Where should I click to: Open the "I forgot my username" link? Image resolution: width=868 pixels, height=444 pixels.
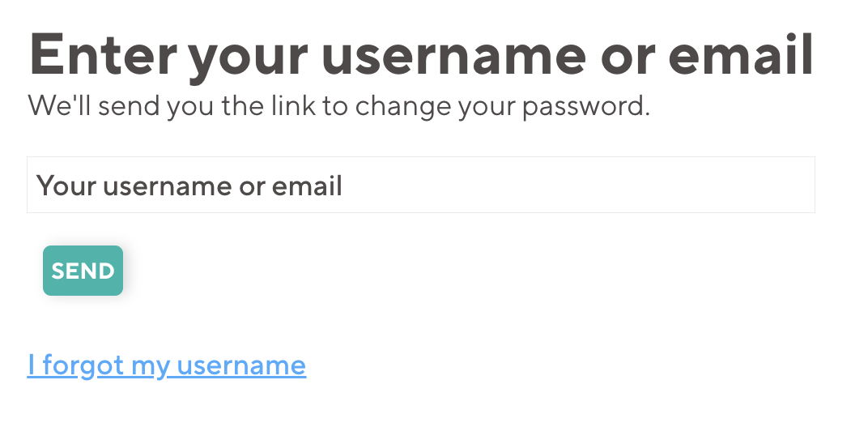click(x=166, y=365)
